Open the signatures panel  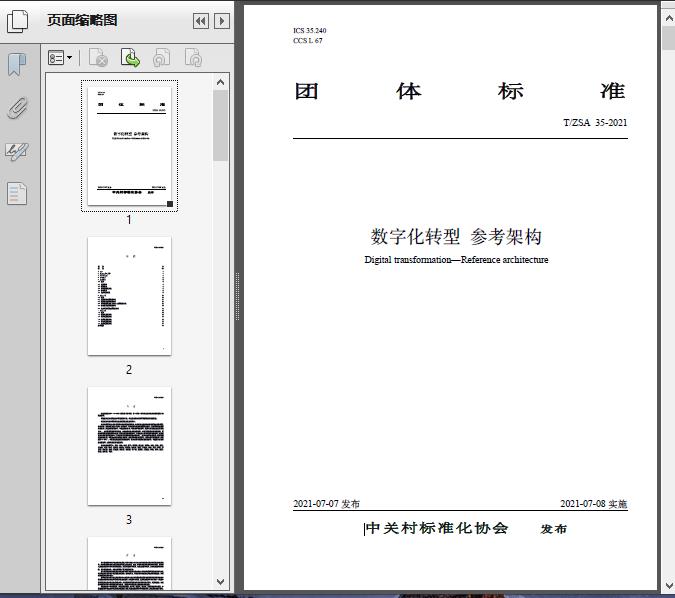coord(17,151)
